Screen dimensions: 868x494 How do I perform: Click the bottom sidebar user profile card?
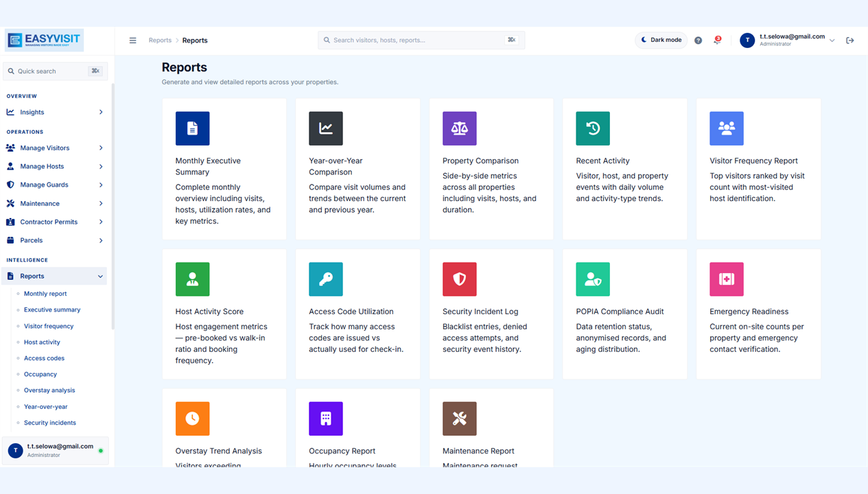tap(55, 450)
